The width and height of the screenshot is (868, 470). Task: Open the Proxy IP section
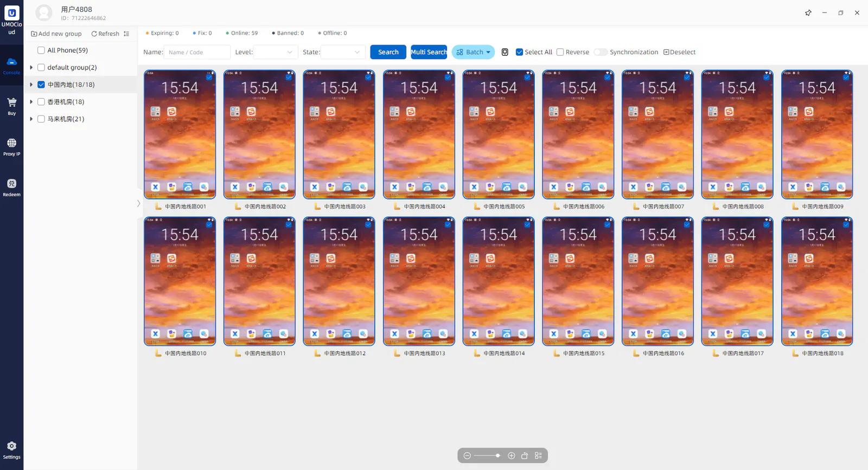click(x=11, y=146)
